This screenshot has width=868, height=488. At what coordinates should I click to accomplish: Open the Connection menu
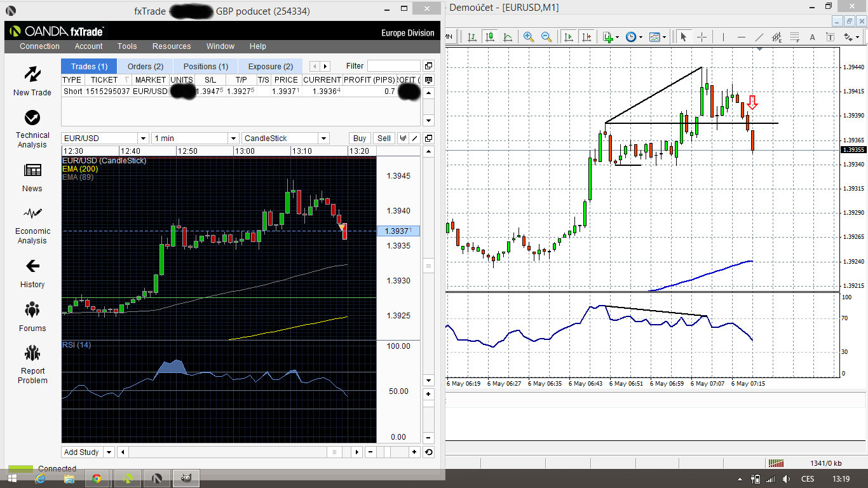(x=39, y=46)
